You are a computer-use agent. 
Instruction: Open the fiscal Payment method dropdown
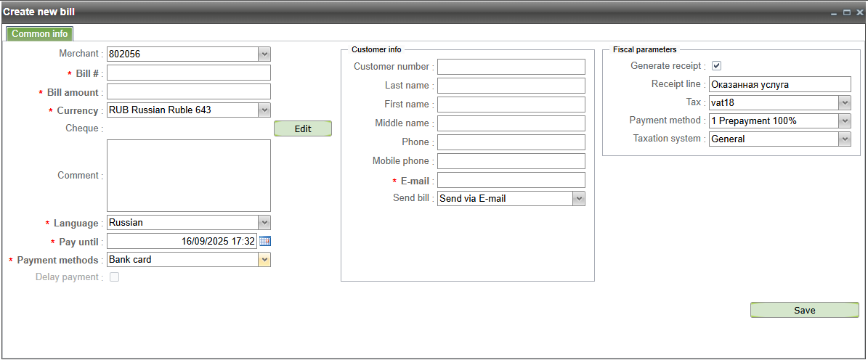[x=844, y=121]
